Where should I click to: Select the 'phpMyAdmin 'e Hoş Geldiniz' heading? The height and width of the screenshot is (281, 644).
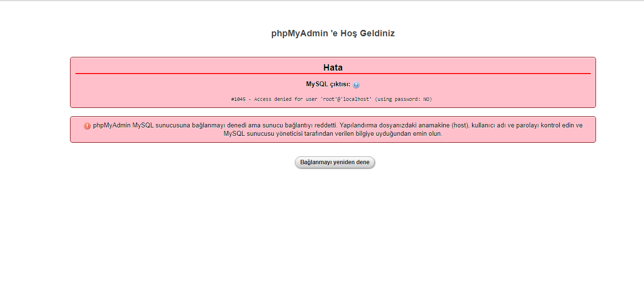click(333, 33)
